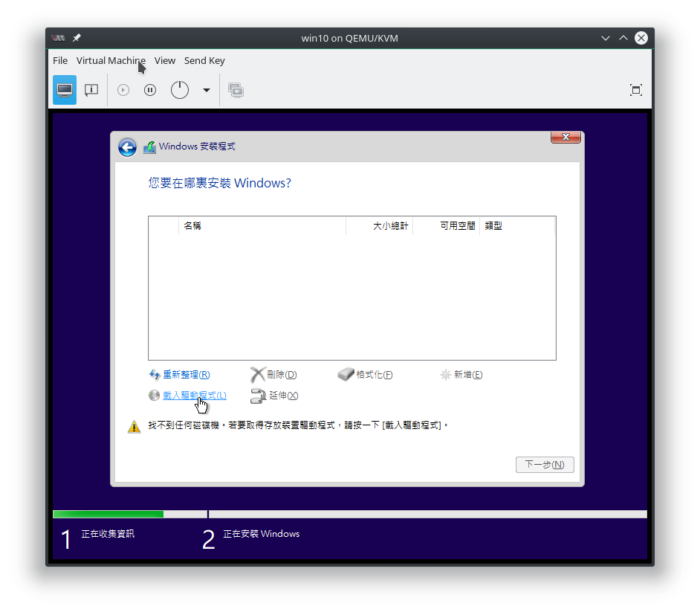The width and height of the screenshot is (700, 612).
Task: Click the yellow warning triangle icon
Action: [135, 427]
